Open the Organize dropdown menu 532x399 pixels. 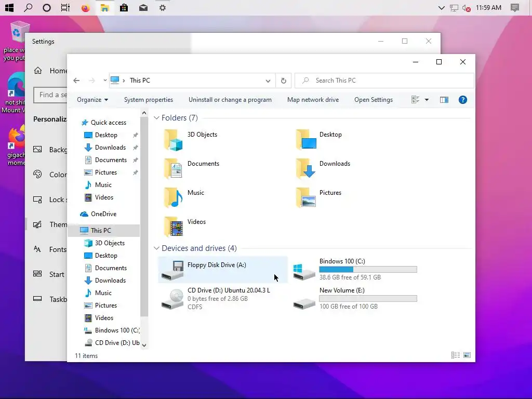[x=92, y=100]
